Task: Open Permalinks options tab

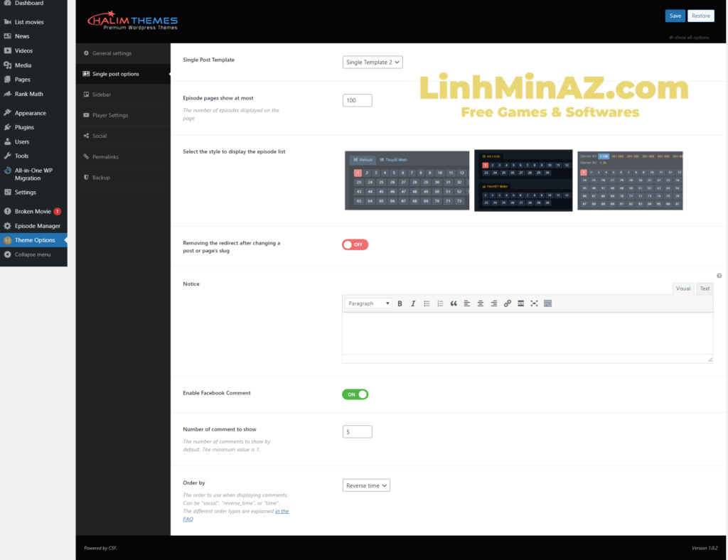Action: pos(123,157)
